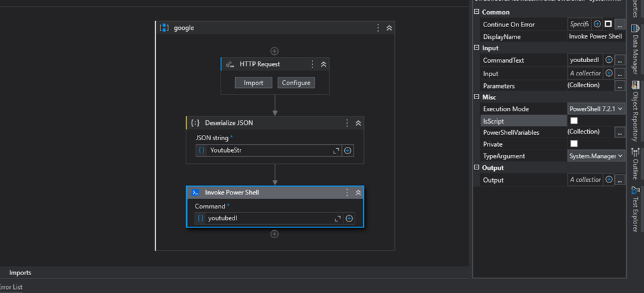Select the Invoke Power Shell activity title
This screenshot has height=293, width=644.
click(x=232, y=192)
